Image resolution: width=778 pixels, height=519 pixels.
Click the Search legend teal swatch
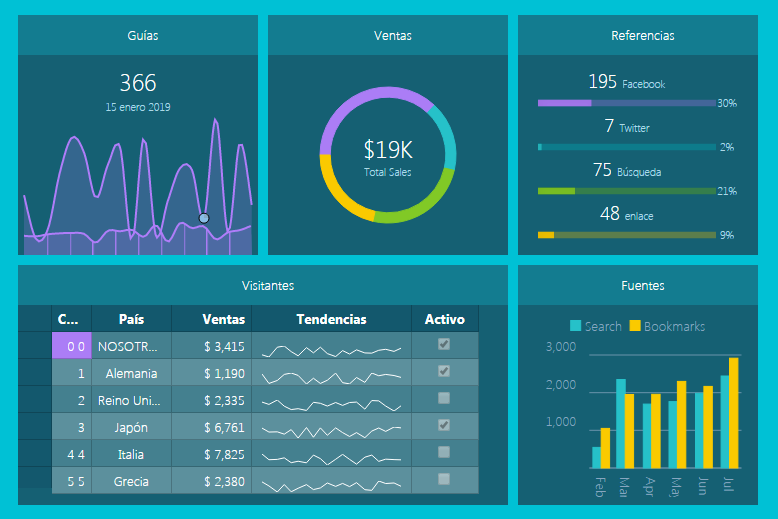[575, 326]
